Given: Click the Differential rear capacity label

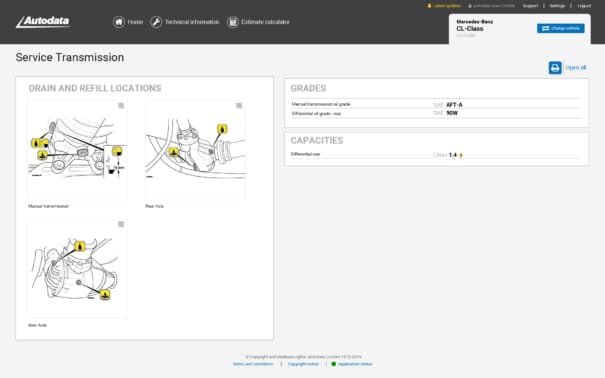Looking at the screenshot, I should tap(305, 154).
